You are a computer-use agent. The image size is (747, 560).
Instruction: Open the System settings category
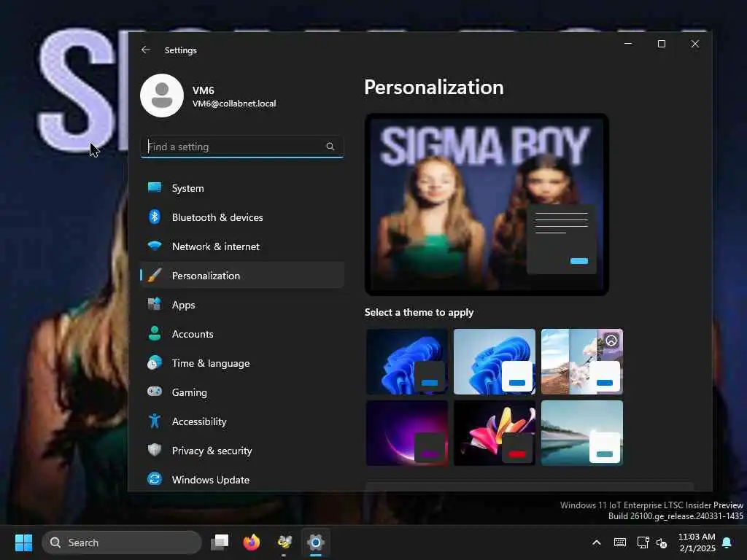pos(242,188)
